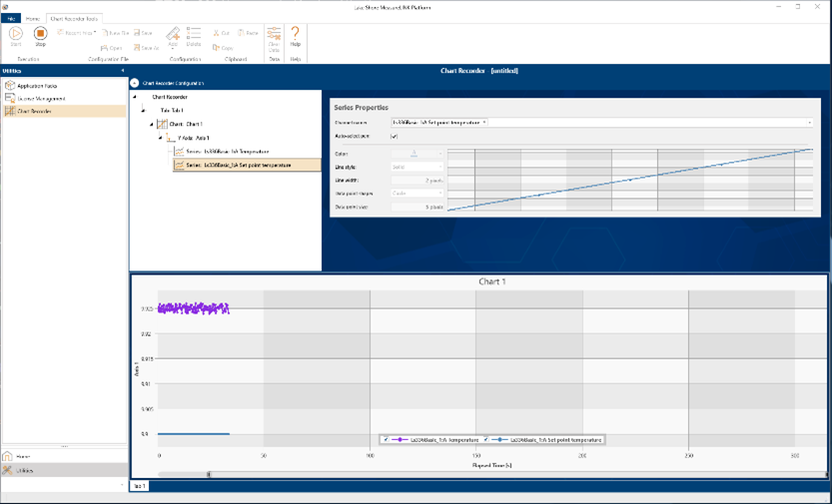
Task: Switch to the Home ribbon tab
Action: [x=33, y=18]
